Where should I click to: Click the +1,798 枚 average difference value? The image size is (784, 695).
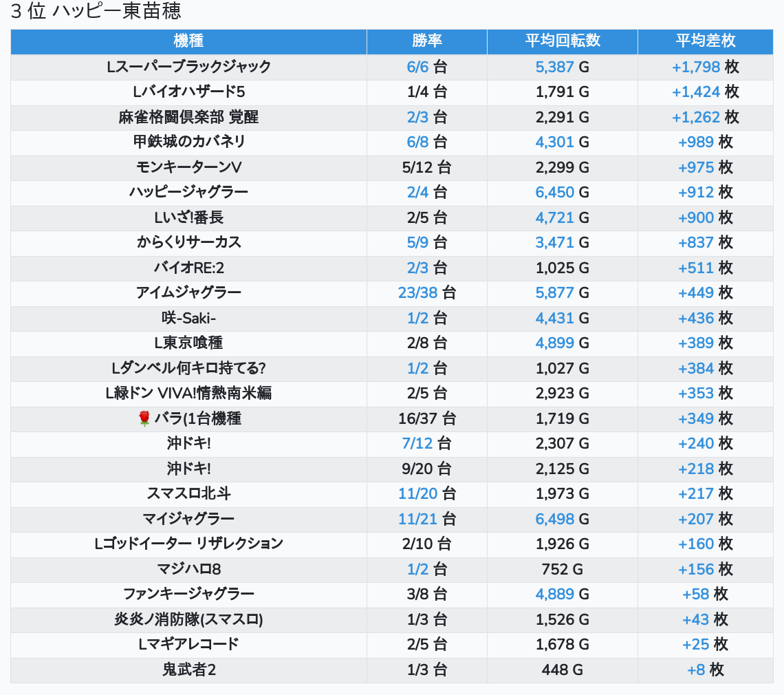coord(706,67)
